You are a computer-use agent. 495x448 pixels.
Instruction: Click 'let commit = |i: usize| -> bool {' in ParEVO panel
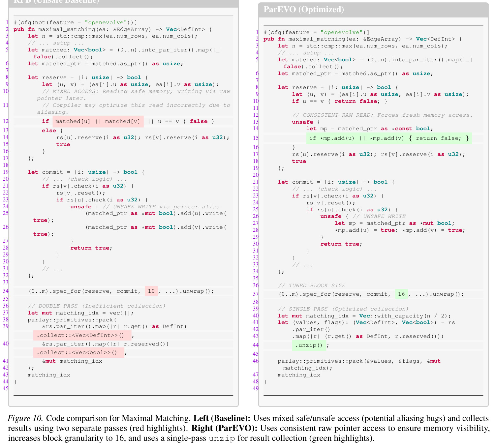pos(336,182)
